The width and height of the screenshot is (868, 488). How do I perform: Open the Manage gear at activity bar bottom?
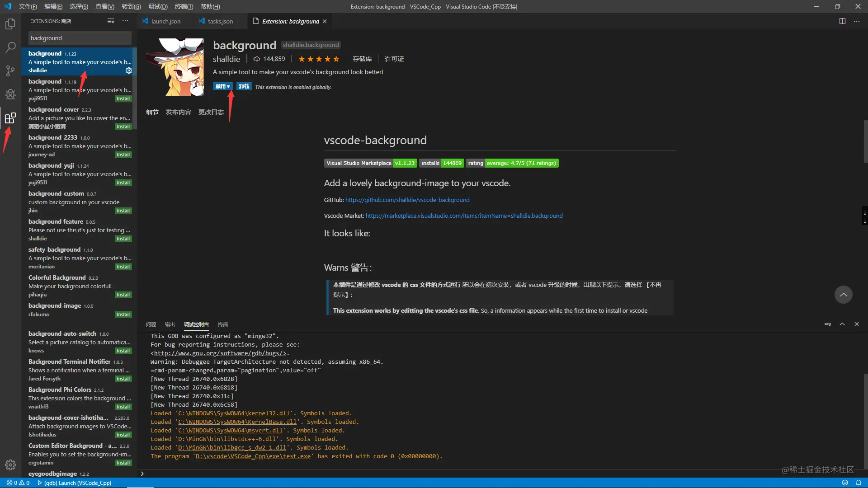pos(10,465)
